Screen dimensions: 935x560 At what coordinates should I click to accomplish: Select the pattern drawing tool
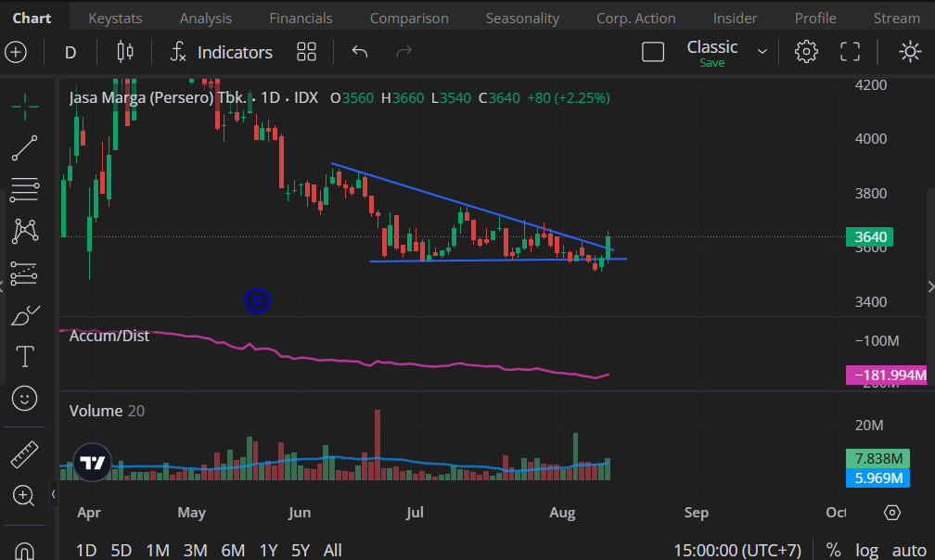[x=25, y=231]
